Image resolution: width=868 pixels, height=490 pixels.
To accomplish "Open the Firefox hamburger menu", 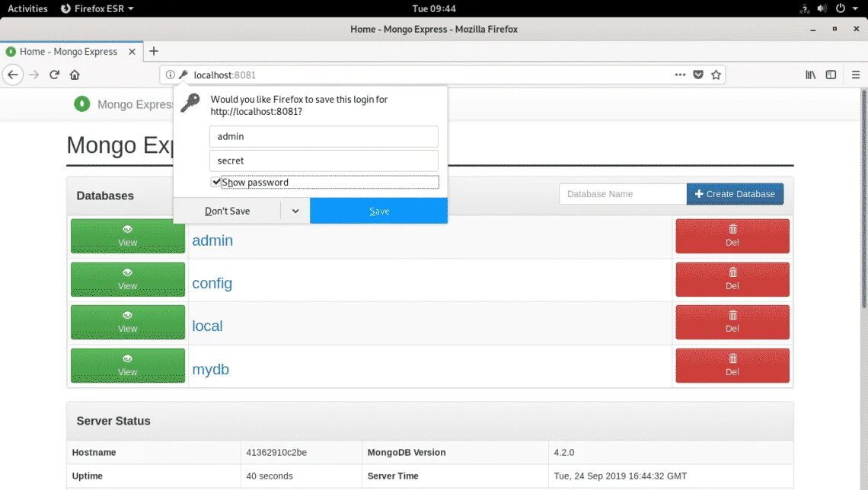I will coord(855,75).
